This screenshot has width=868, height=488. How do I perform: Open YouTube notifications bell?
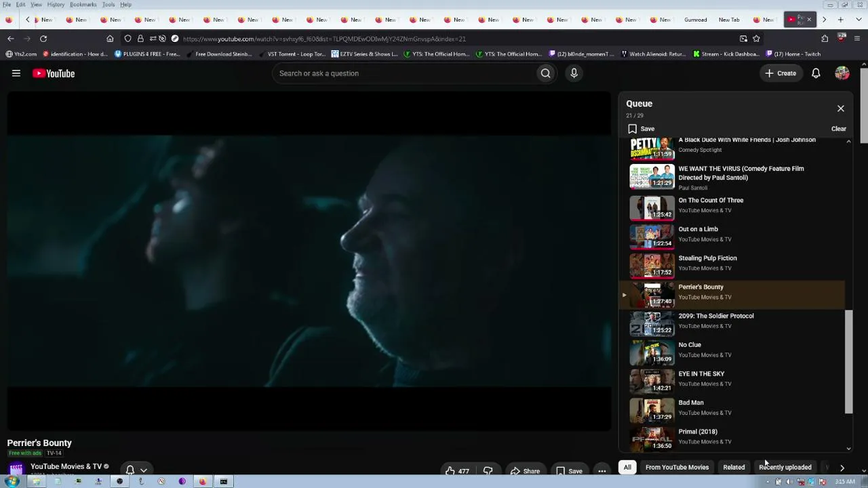(816, 73)
